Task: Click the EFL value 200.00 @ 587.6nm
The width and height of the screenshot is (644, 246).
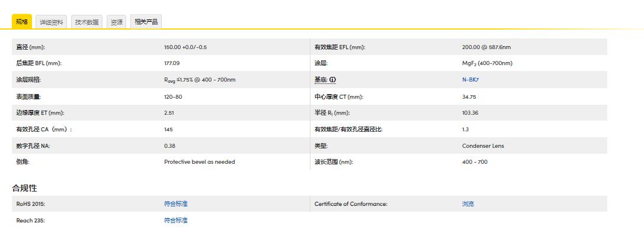Action: (x=486, y=47)
